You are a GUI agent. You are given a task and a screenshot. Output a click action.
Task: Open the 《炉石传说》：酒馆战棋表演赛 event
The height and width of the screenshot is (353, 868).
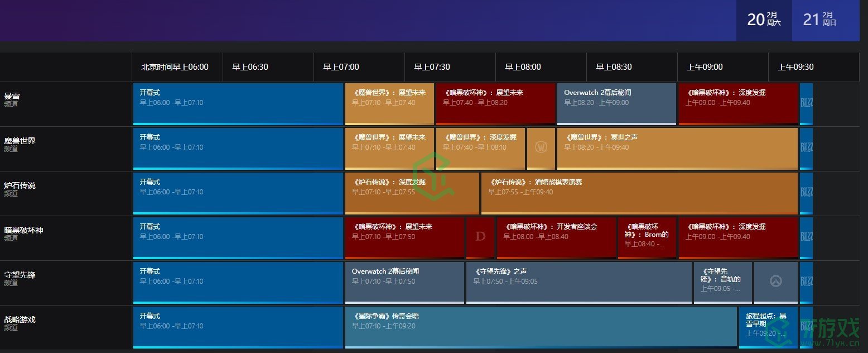pyautogui.click(x=639, y=193)
